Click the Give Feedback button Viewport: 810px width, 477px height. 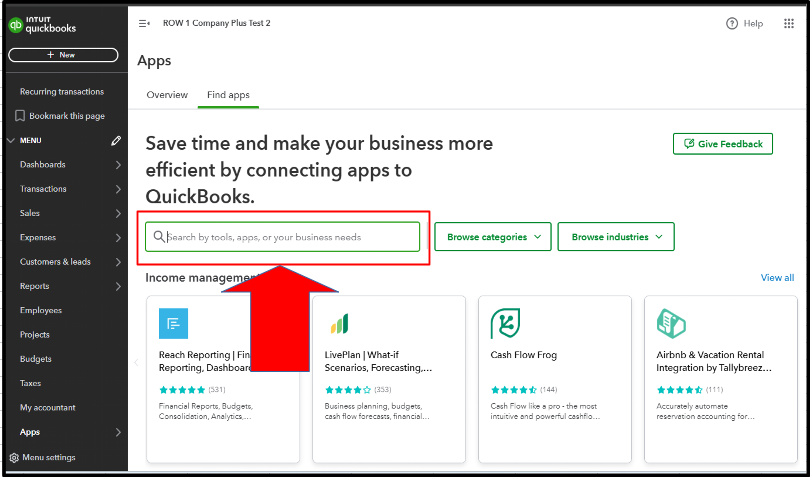723,144
